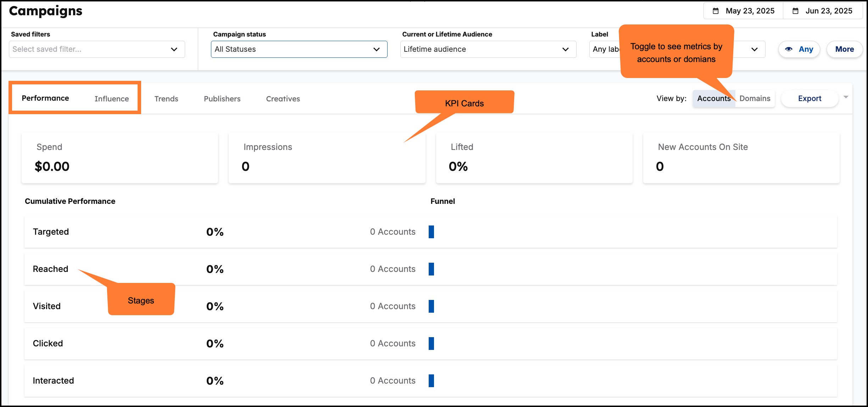Image resolution: width=868 pixels, height=407 pixels.
Task: Switch to the Influence tab
Action: click(111, 99)
